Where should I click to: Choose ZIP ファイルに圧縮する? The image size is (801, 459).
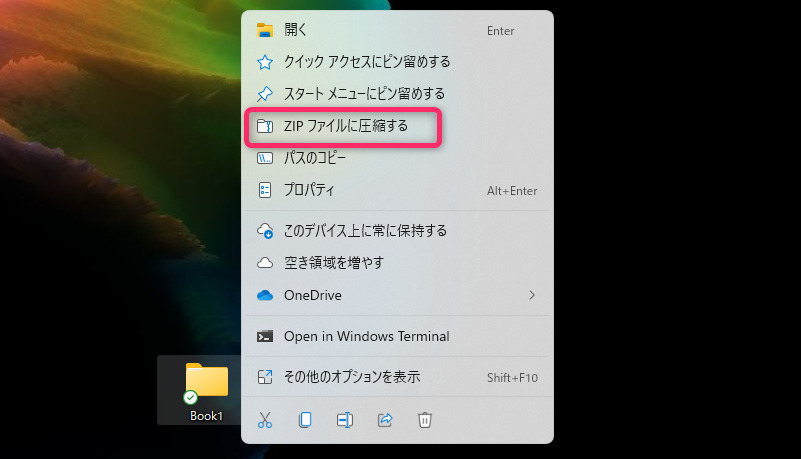(x=397, y=126)
